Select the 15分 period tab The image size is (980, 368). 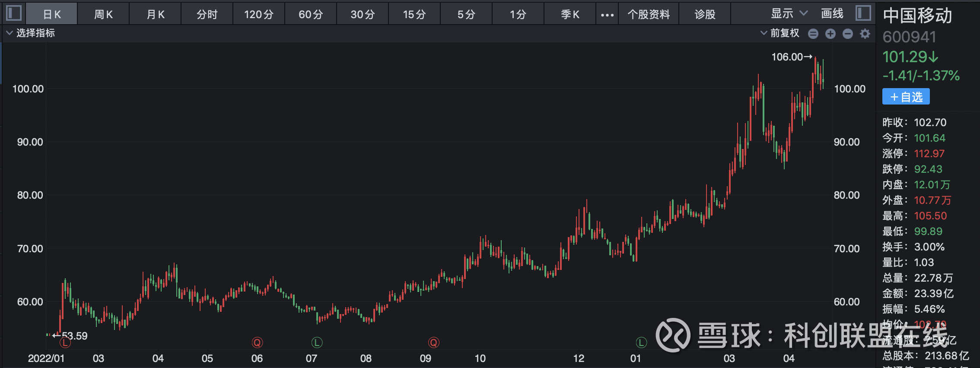click(414, 14)
